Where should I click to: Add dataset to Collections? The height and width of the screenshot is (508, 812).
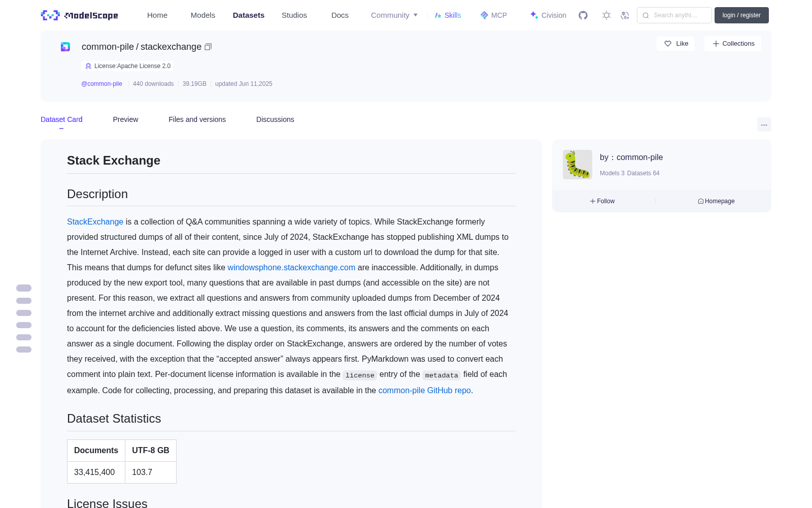tap(733, 44)
